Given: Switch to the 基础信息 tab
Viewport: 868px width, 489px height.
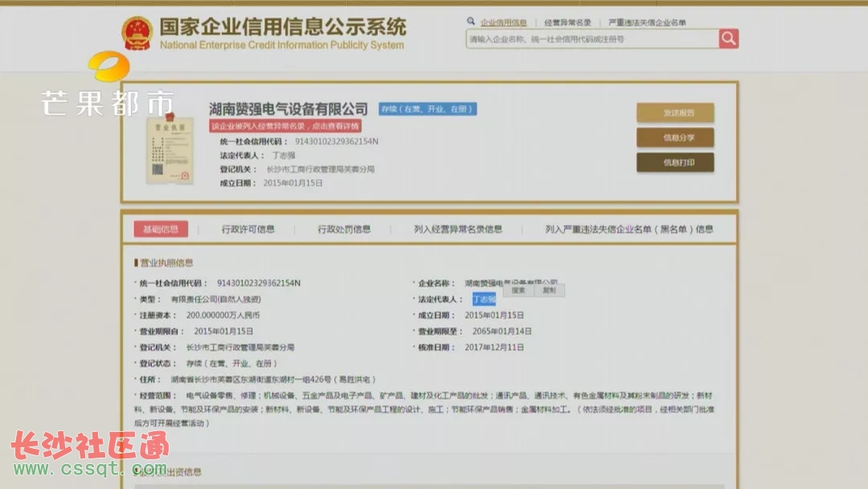Looking at the screenshot, I should [x=161, y=228].
